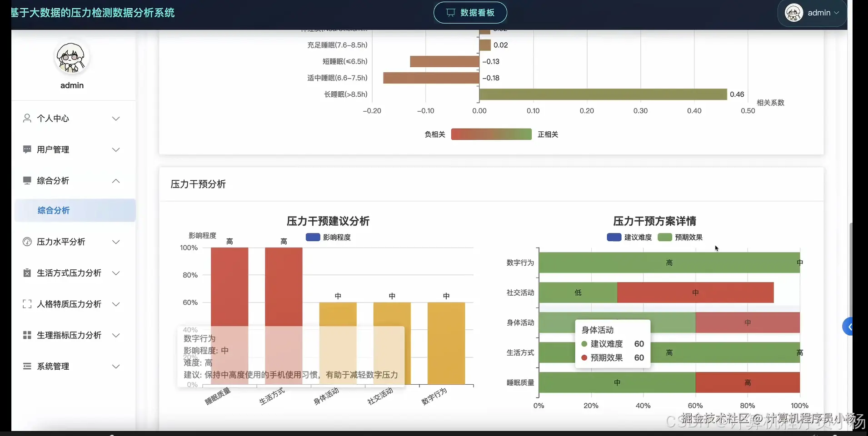
Task: Expand the 用户管理 menu chevron
Action: pyautogui.click(x=116, y=150)
